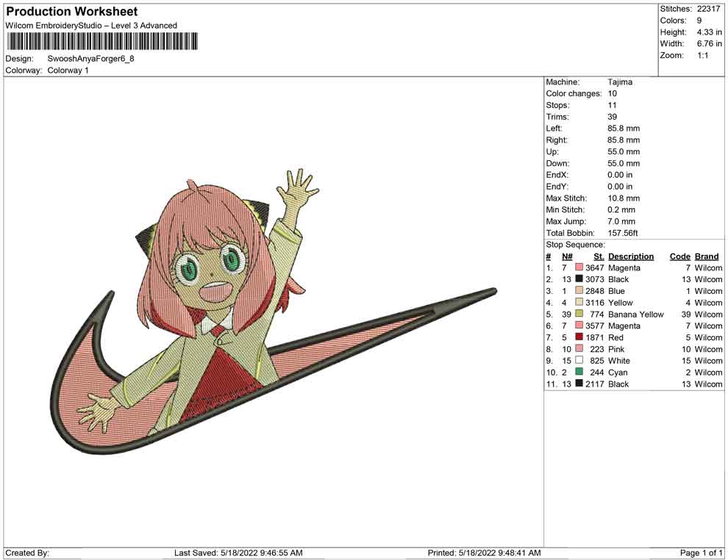Click the design name 'SwooshAnyaForger6_8'
Screen dimensions: 728x560
point(91,59)
